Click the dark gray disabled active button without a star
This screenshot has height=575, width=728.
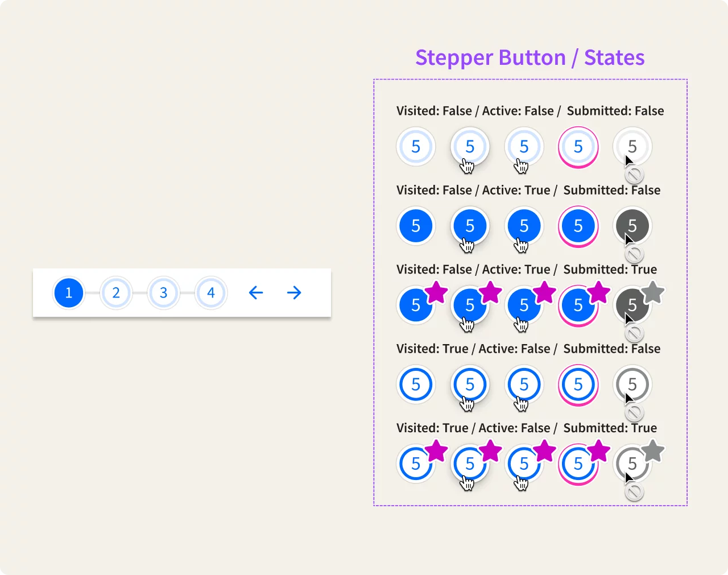(x=632, y=226)
